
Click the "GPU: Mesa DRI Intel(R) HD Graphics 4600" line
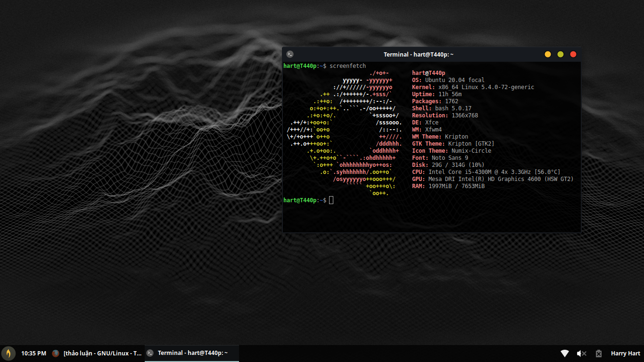[x=493, y=179]
